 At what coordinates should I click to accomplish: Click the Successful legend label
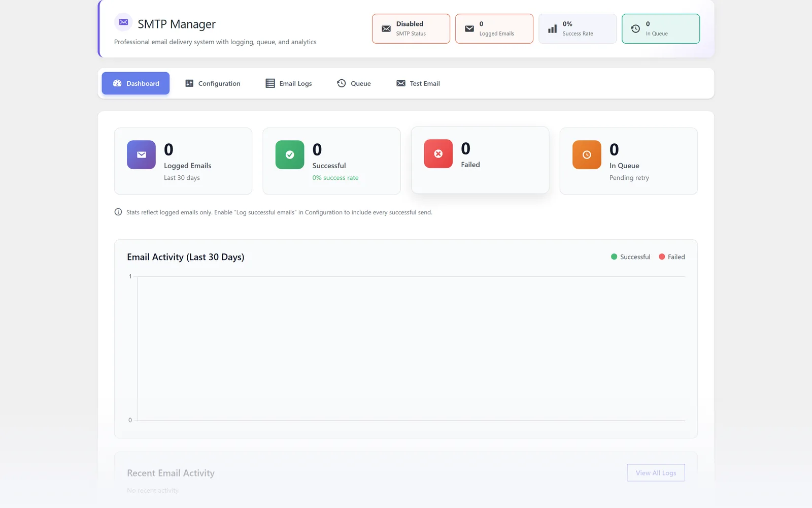click(x=635, y=257)
